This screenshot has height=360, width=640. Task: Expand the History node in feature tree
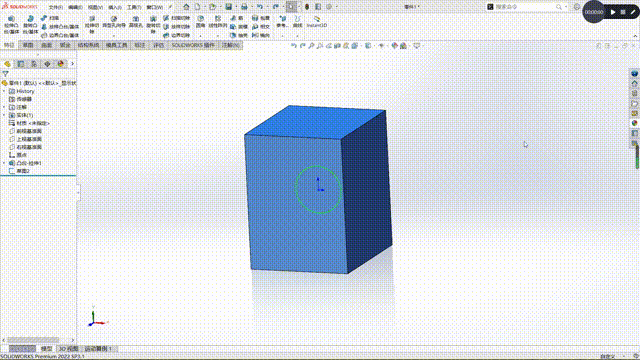coord(4,91)
